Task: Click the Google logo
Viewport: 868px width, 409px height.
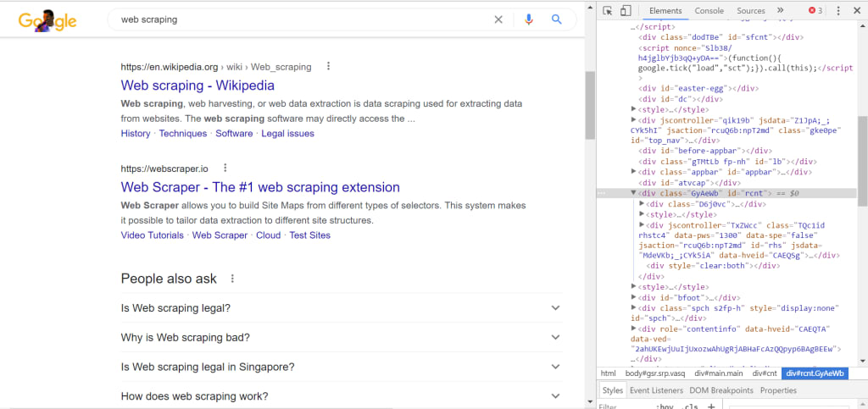Action: coord(47,20)
